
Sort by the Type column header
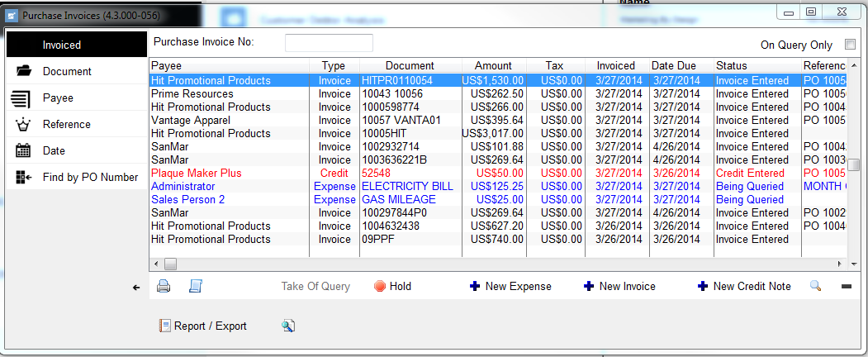pos(334,65)
